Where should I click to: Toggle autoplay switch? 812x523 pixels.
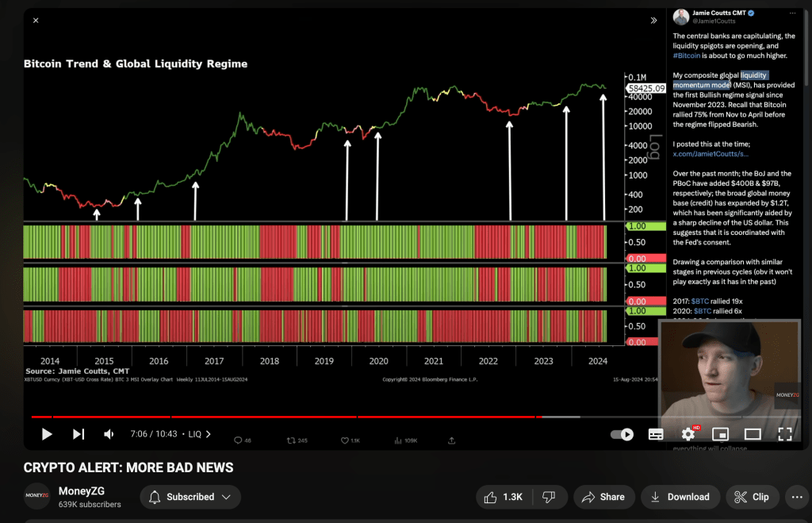point(622,434)
